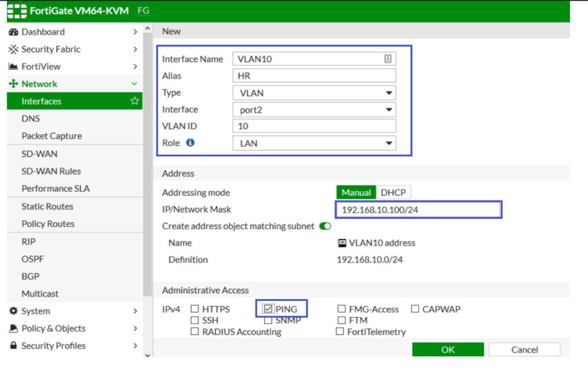Check the FMG-Access checkbox

pos(341,309)
